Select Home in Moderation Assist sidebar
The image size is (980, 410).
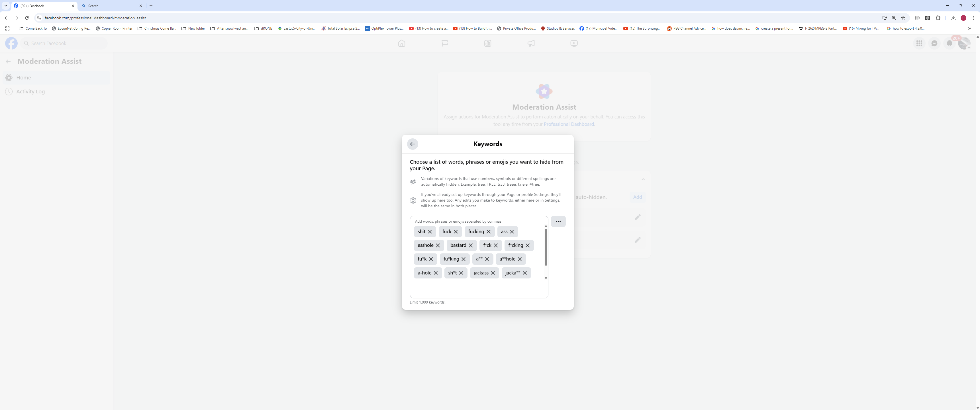click(x=56, y=78)
